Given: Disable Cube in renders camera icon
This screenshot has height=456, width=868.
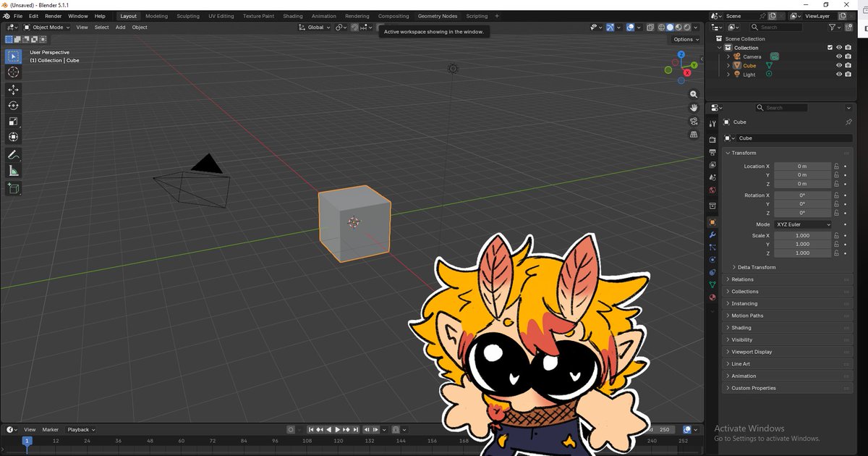Looking at the screenshot, I should pos(848,65).
